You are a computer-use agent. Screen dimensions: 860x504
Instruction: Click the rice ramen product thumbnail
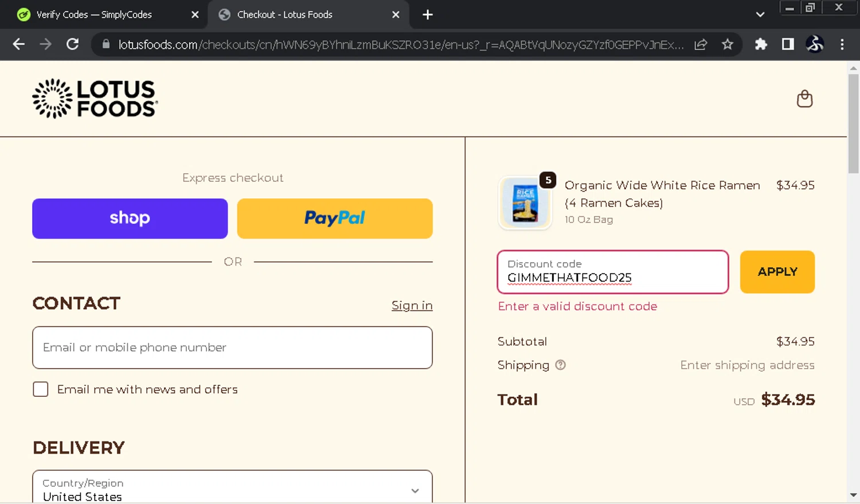525,203
